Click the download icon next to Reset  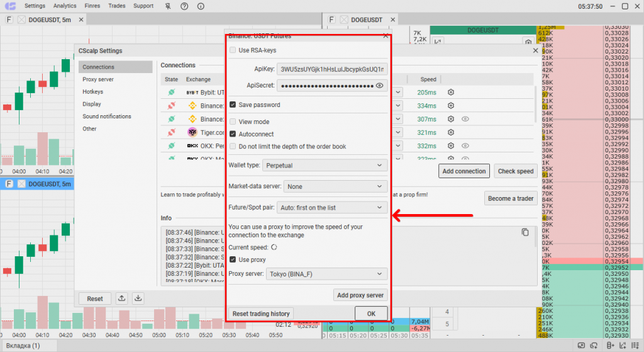click(138, 298)
